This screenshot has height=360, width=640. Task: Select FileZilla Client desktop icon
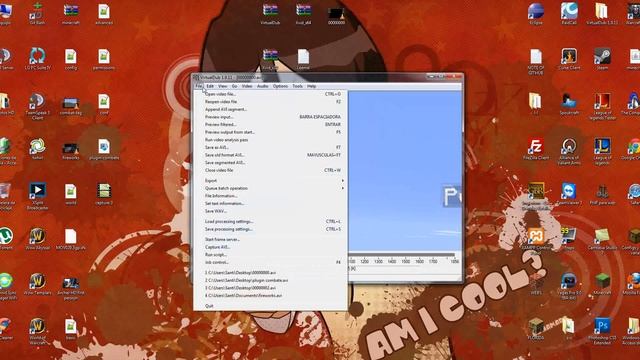(536, 149)
